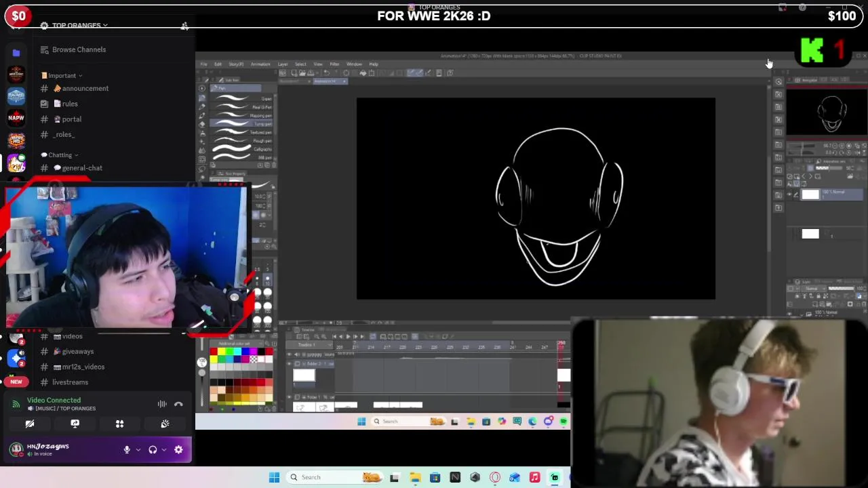Click the Undo icon in command bar

326,73
